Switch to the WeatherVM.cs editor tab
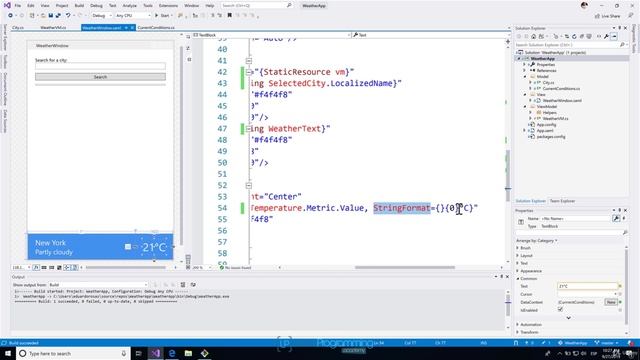This screenshot has width=640, height=360. pos(53,28)
